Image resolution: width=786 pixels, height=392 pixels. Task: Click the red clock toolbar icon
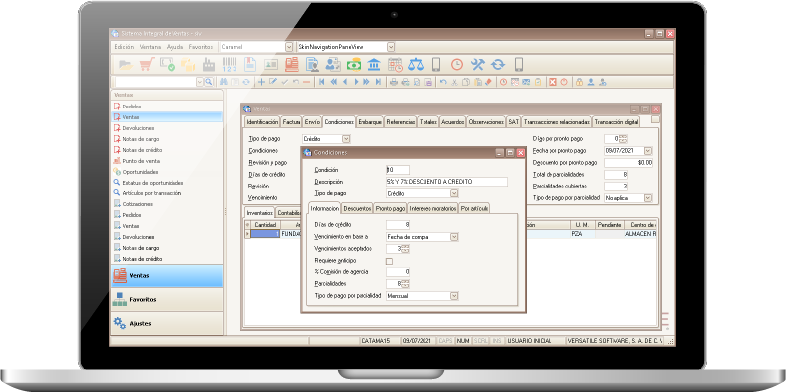pyautogui.click(x=457, y=65)
